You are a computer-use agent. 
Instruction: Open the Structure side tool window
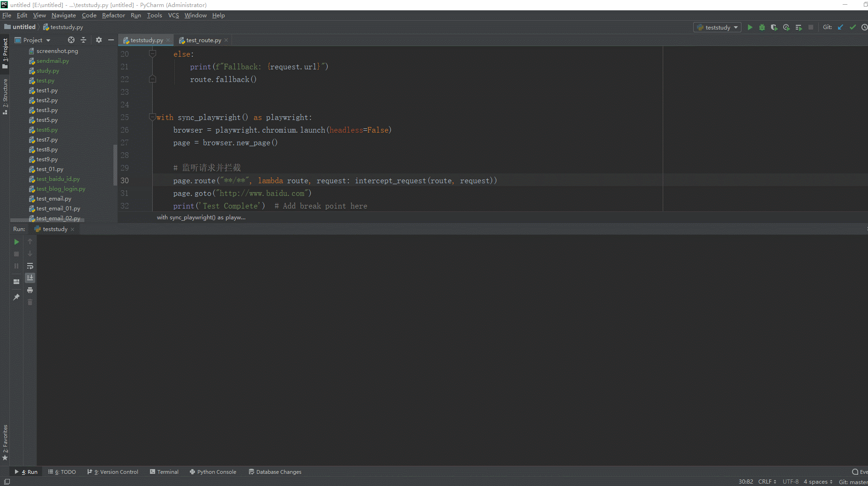point(5,97)
